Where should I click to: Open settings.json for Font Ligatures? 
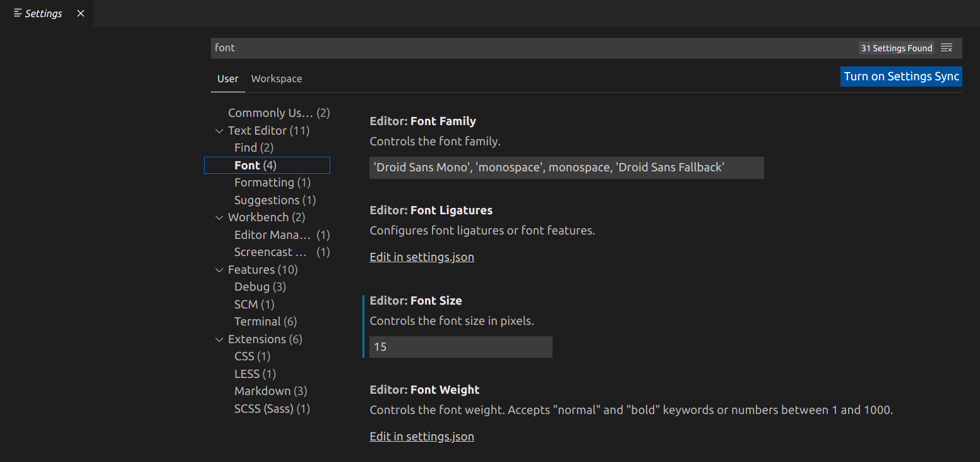[421, 257]
